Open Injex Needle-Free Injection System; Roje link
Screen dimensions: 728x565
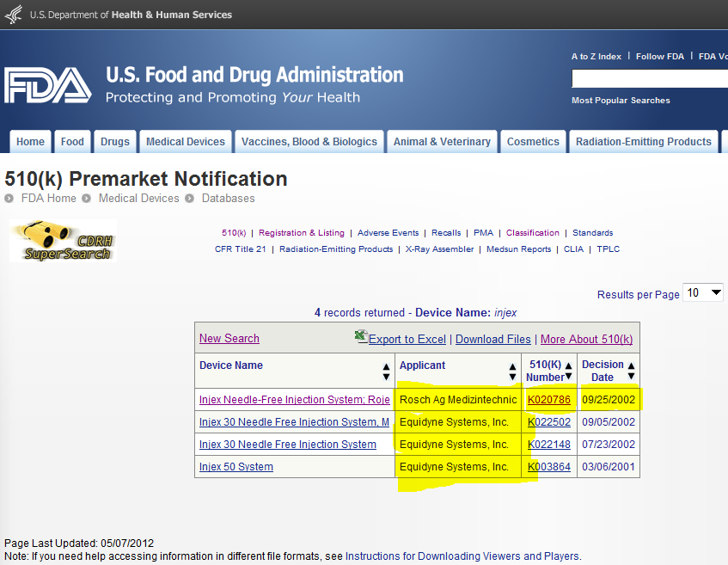pos(294,400)
